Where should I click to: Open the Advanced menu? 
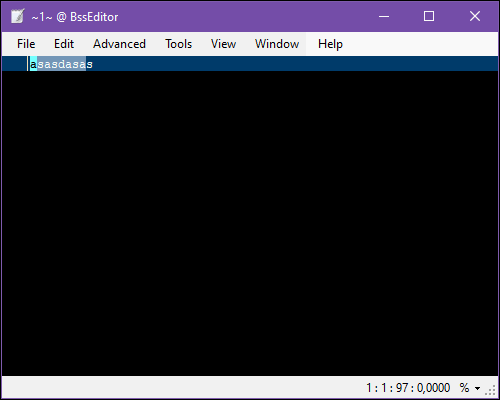pyautogui.click(x=119, y=44)
